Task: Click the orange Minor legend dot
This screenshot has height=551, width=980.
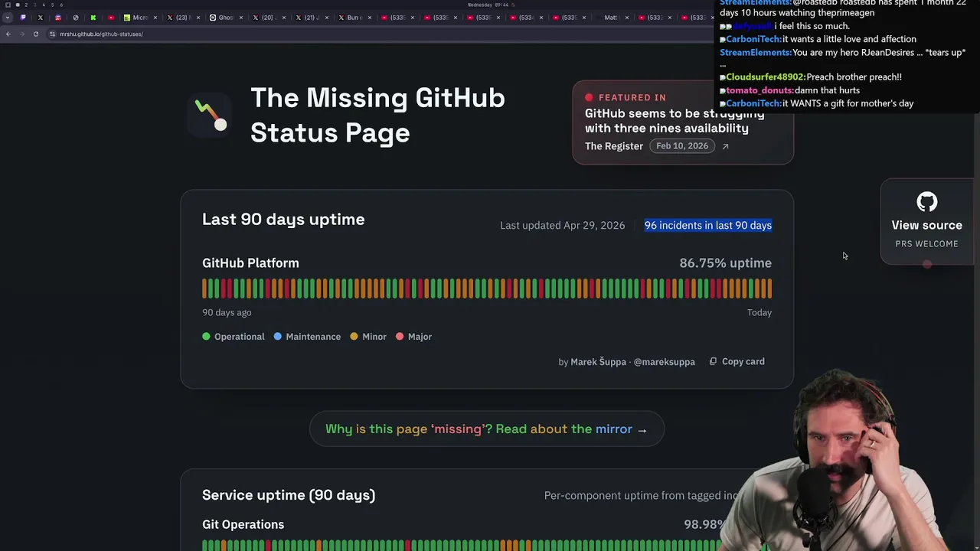Action: pyautogui.click(x=354, y=337)
